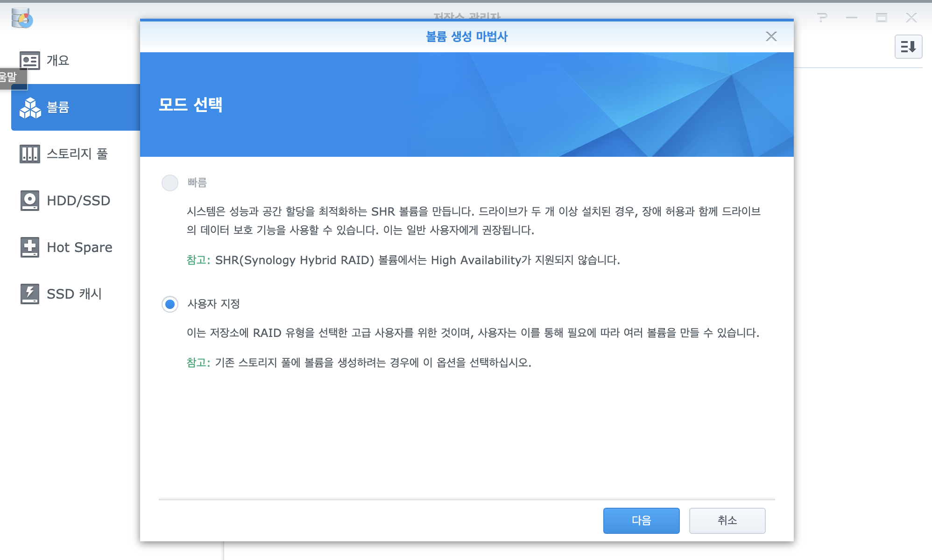This screenshot has width=932, height=560.
Task: Click the 빠름 option label
Action: tap(197, 183)
